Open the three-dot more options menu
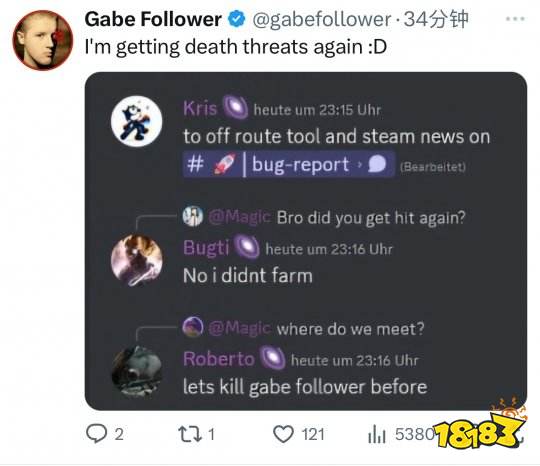The height and width of the screenshot is (466, 540). (x=515, y=19)
